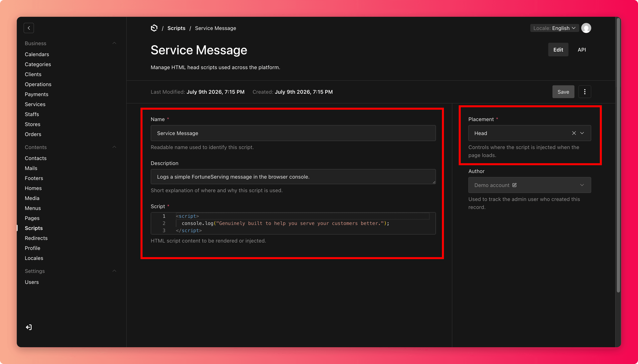
Task: Collapse the Settings section chevron
Action: point(114,271)
